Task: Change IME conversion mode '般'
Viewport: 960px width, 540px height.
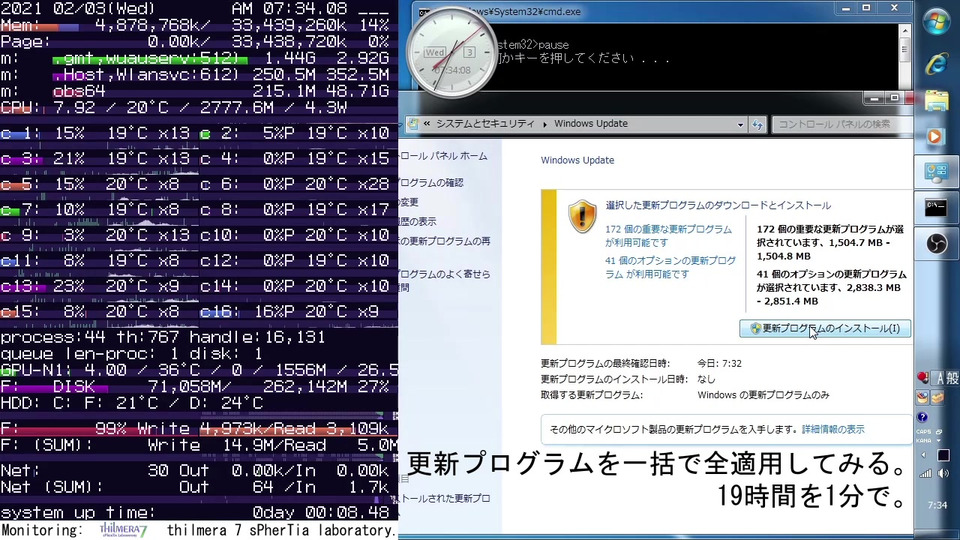Action: point(953,378)
